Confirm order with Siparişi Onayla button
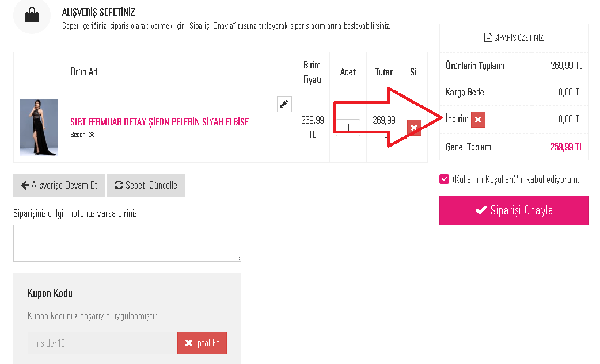Viewport: 600px width, 364px height. tap(514, 210)
